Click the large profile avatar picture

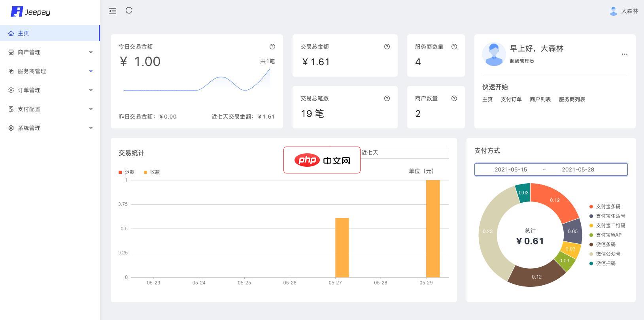(494, 54)
